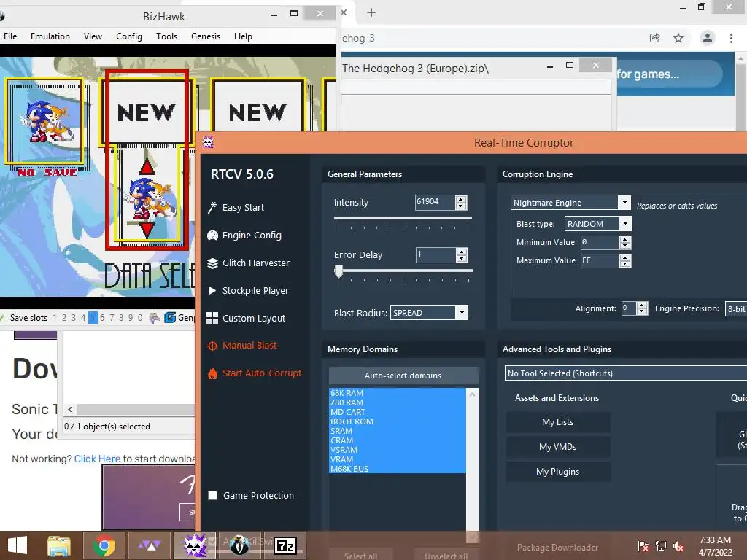Increase the Maximum Value stepper
Image resolution: width=747 pixels, height=560 pixels.
click(x=625, y=257)
